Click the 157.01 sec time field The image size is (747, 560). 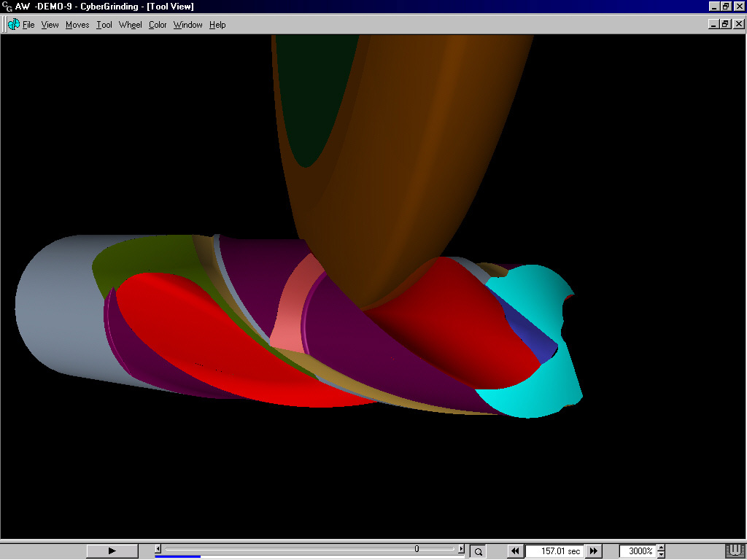555,551
